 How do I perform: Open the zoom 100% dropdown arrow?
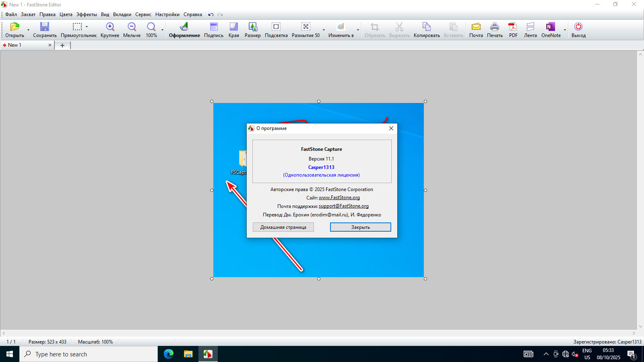coord(163,30)
